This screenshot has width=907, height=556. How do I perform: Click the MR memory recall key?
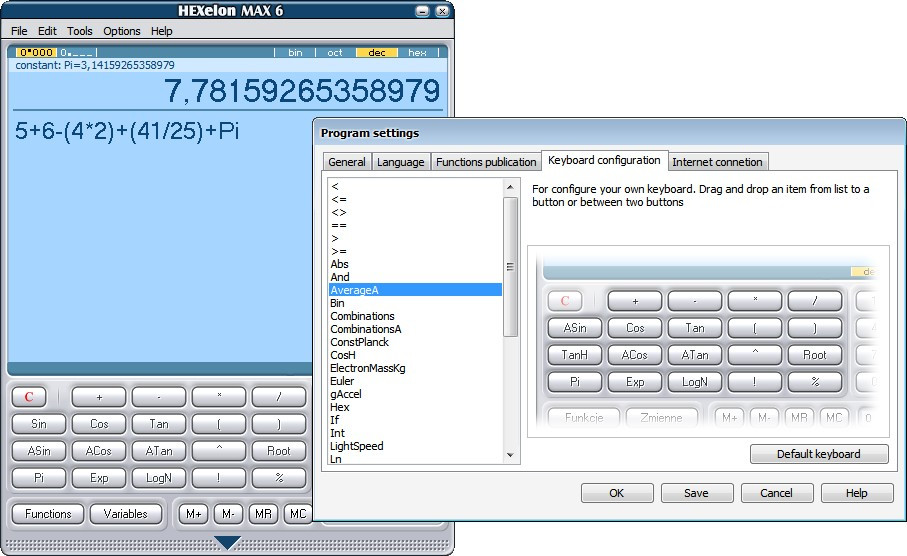[263, 514]
